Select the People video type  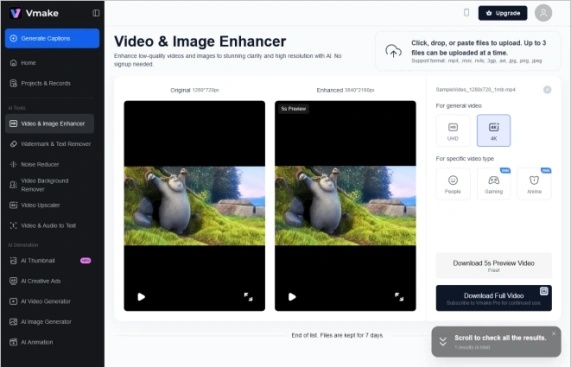coord(453,184)
